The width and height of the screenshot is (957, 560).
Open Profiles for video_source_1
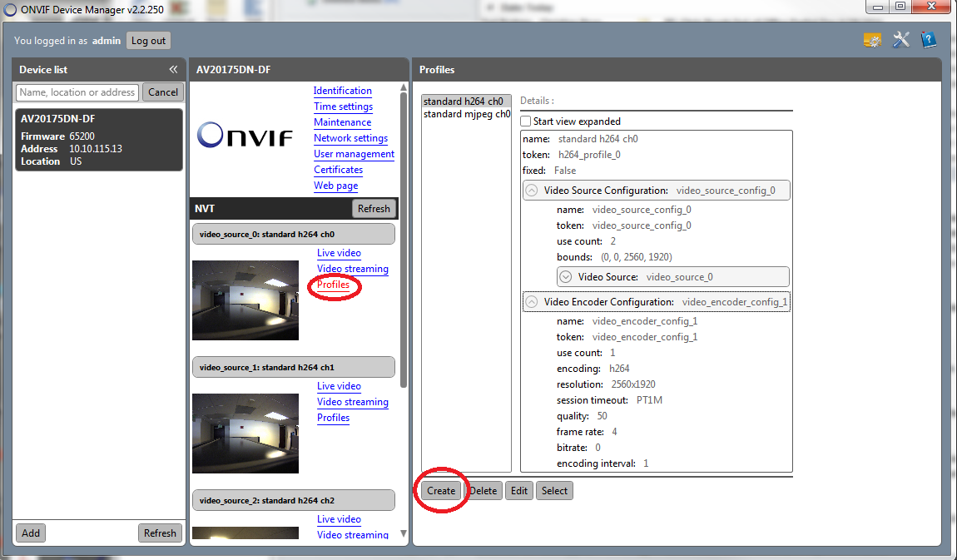[333, 417]
